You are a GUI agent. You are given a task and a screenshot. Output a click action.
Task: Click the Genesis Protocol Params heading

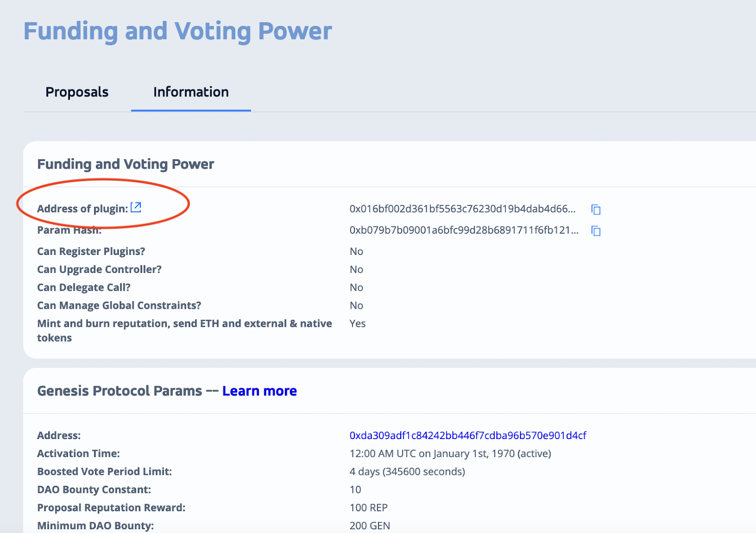tap(120, 391)
